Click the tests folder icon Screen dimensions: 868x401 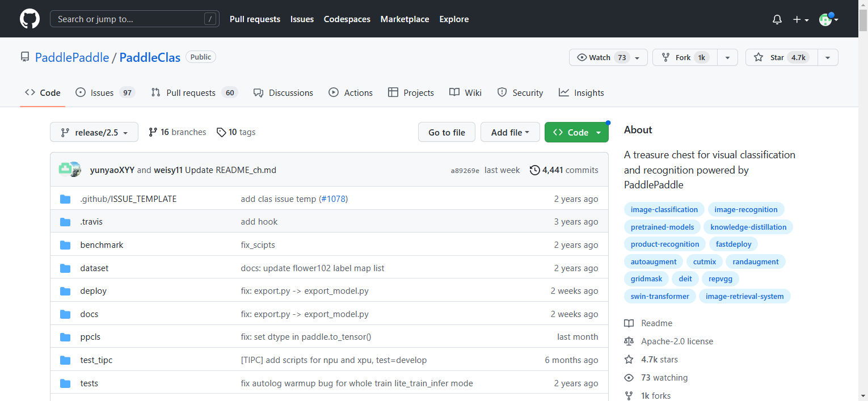pos(65,383)
